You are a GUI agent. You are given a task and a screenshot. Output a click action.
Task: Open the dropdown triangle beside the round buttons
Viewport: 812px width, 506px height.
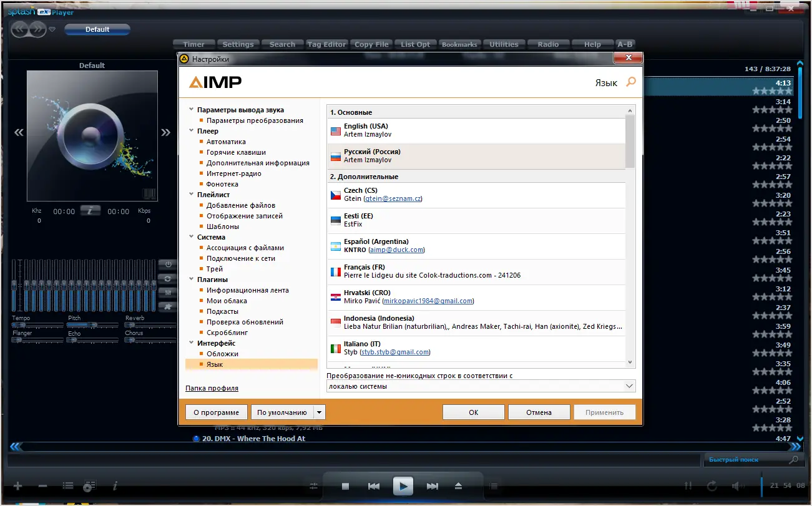point(52,29)
